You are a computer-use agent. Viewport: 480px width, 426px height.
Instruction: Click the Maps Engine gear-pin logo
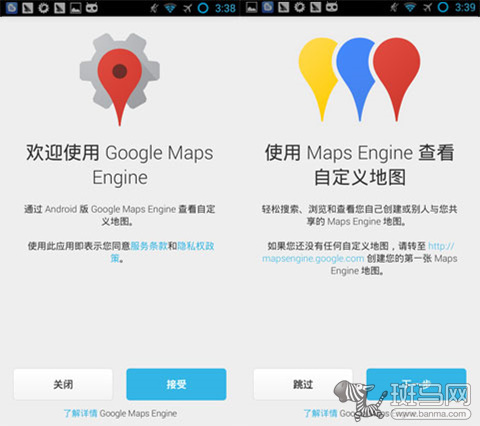point(120,79)
